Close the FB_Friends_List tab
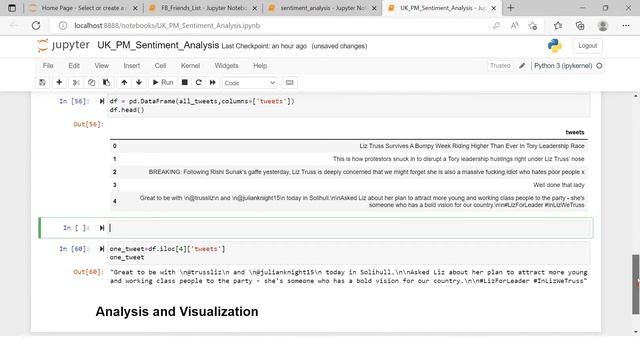The height and width of the screenshot is (360, 640). (255, 8)
